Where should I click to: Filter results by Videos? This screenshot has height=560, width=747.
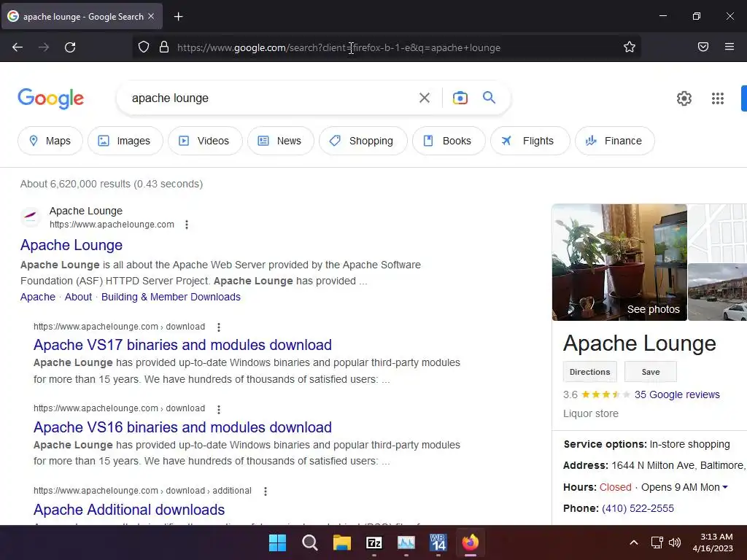coord(205,141)
